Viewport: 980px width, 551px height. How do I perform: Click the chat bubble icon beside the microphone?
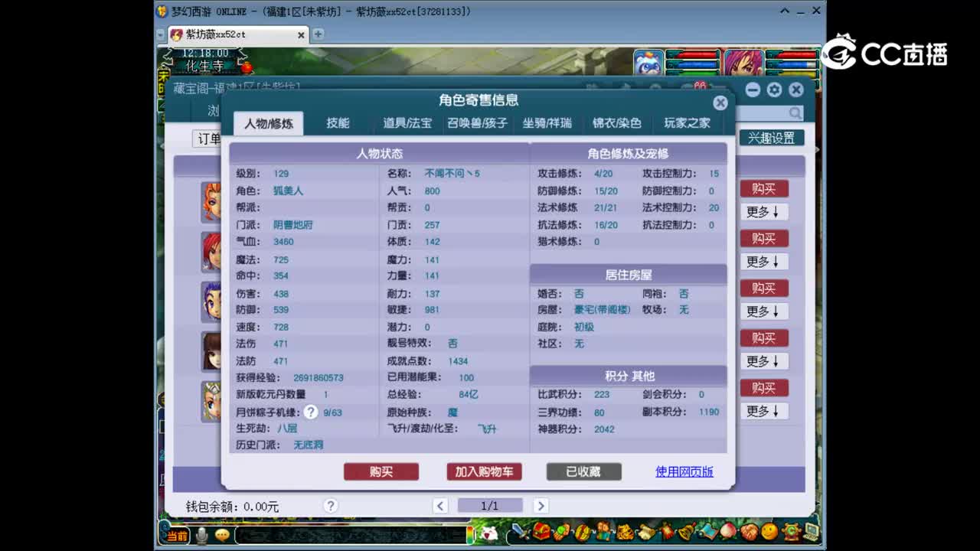pyautogui.click(x=222, y=536)
